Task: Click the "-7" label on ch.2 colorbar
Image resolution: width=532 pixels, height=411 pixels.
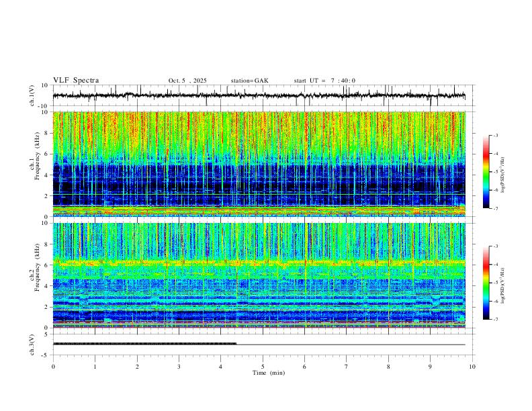Action: coord(495,320)
